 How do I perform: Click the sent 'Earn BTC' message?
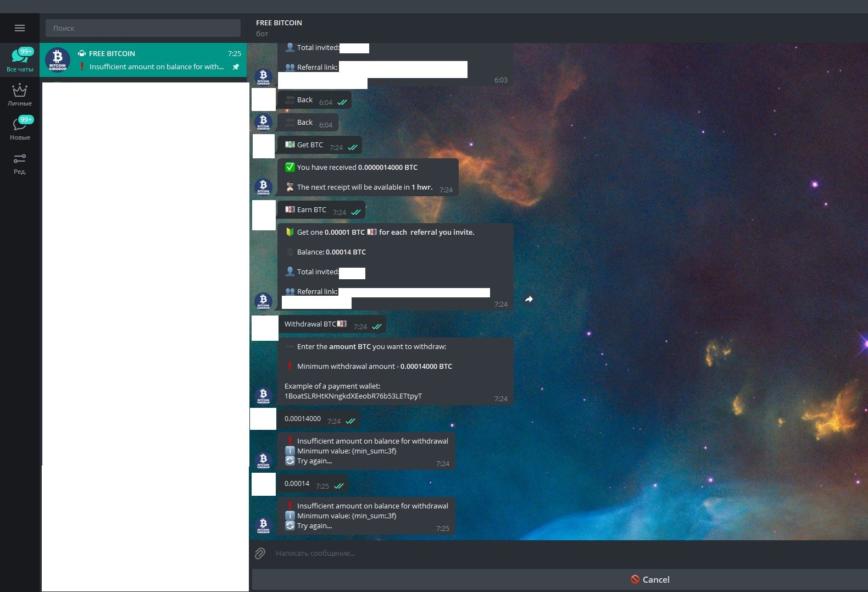pos(321,211)
